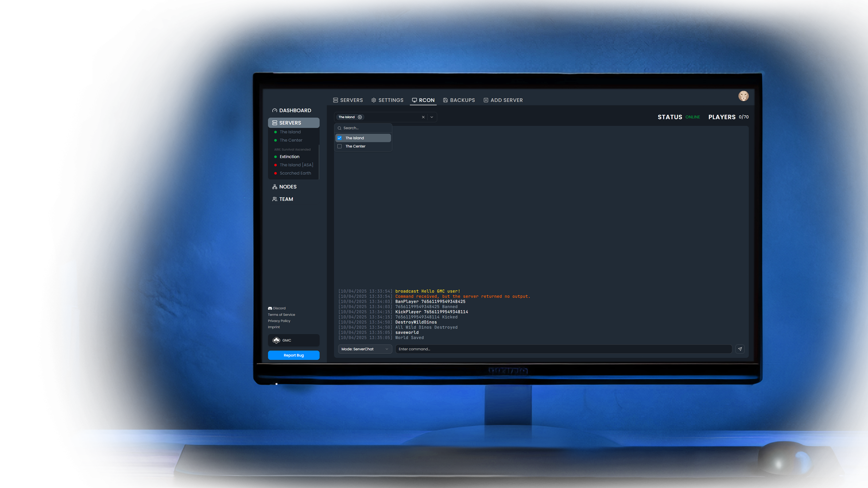Check The Center checkbox in dropdown
Screen dimensions: 868x488
(x=340, y=146)
